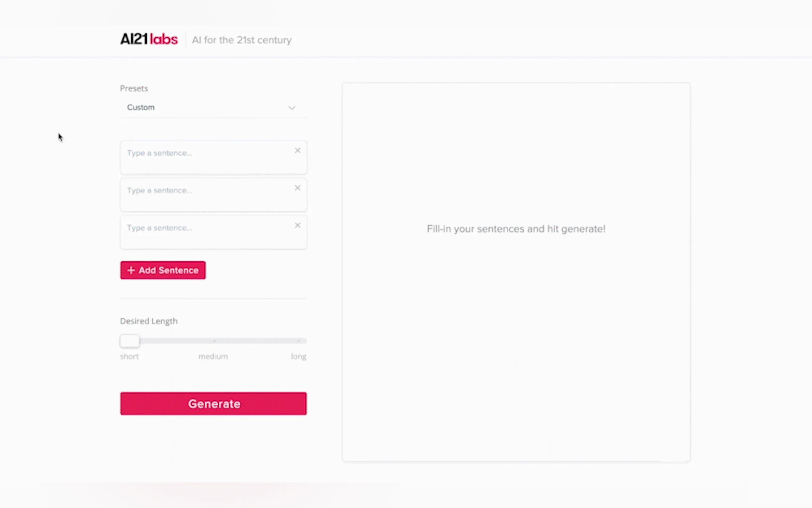This screenshot has width=812, height=508.
Task: Click the AI21 labs logo
Action: point(149,39)
